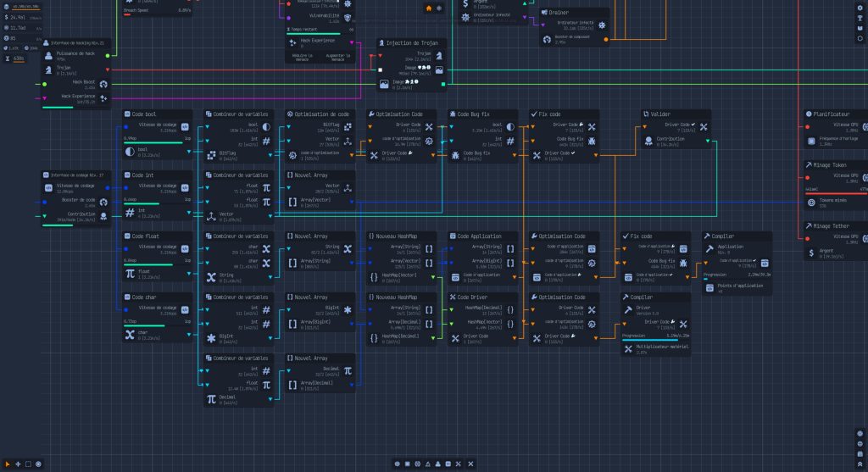This screenshot has width=868, height=472.
Task: Click the Hack Boost icon in hacking interface
Action: pos(103,84)
